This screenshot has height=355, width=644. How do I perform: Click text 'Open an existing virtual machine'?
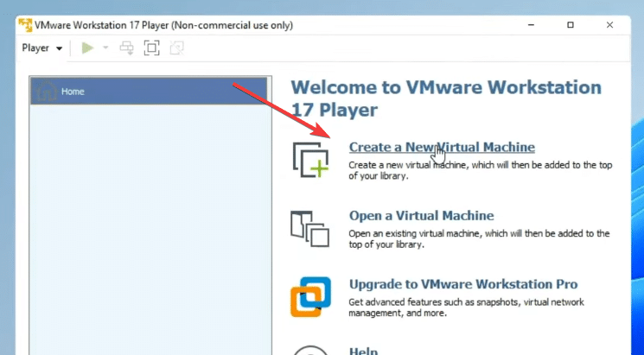[x=416, y=233]
